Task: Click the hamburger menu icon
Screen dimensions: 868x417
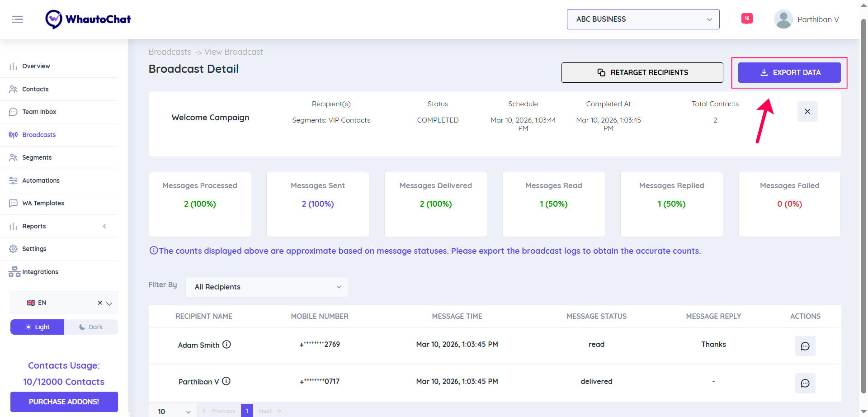Action: (x=17, y=19)
